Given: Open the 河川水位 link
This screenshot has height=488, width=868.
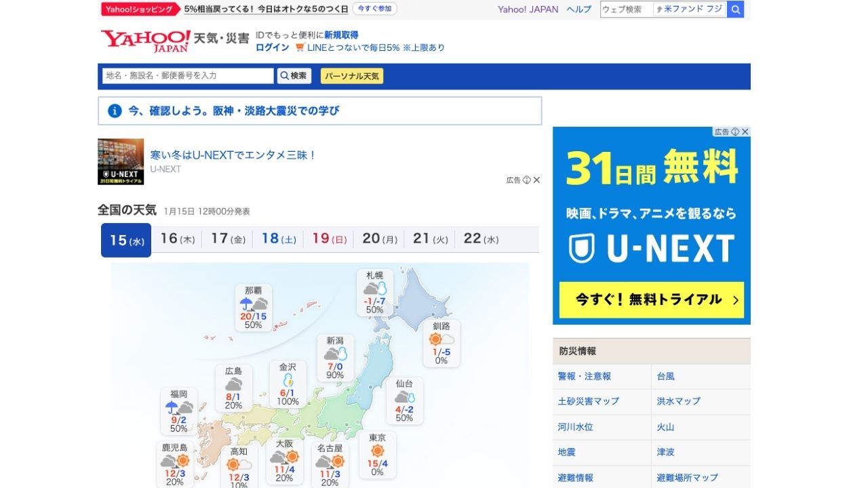Looking at the screenshot, I should 576,427.
